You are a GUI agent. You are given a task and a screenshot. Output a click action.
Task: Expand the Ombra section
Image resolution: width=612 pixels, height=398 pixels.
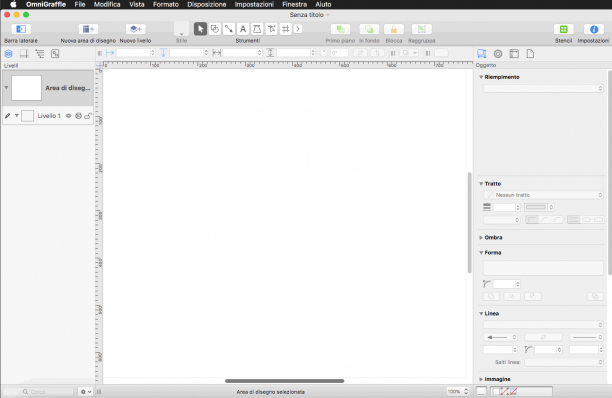point(481,238)
